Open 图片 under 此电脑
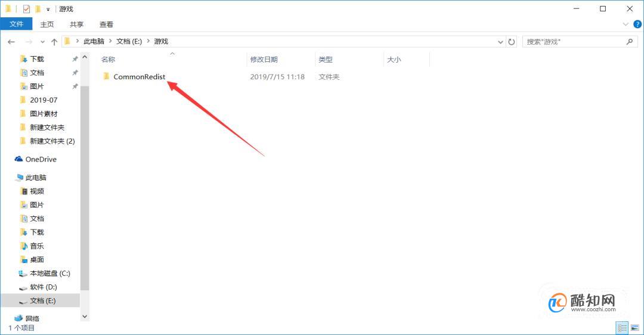This screenshot has width=644, height=335. (x=37, y=205)
